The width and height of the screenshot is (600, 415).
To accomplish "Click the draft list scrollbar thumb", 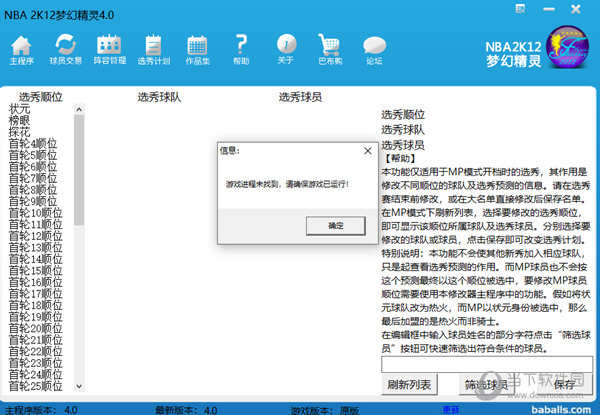I will 79,170.
